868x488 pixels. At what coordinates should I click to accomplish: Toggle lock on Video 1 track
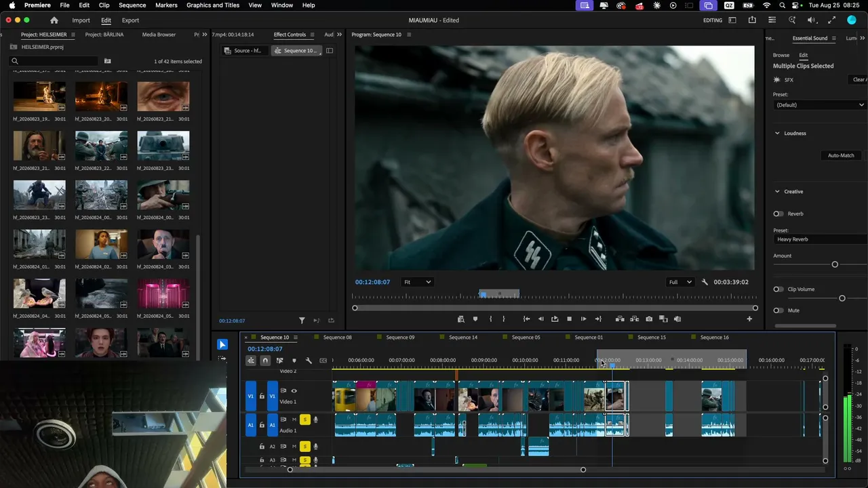pyautogui.click(x=262, y=396)
